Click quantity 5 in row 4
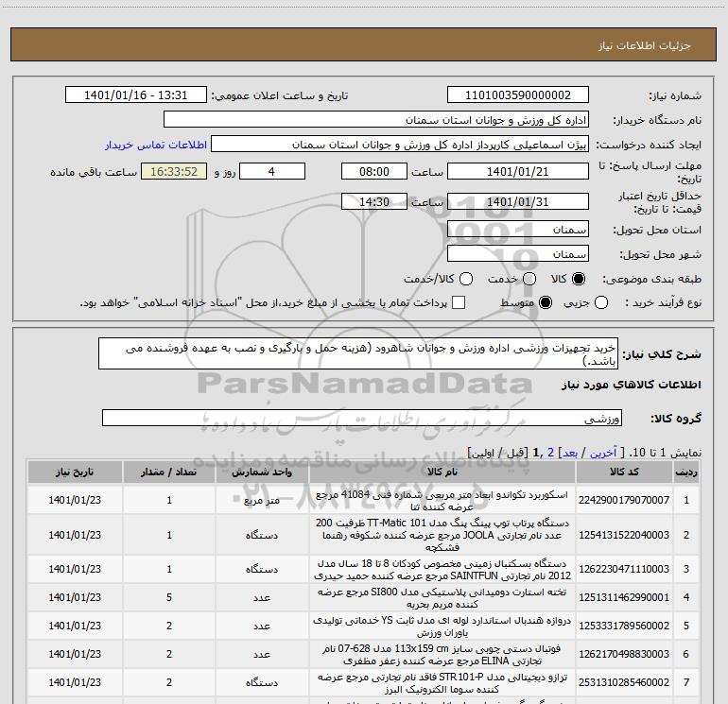Screen dimensions: 728x704 [169, 597]
